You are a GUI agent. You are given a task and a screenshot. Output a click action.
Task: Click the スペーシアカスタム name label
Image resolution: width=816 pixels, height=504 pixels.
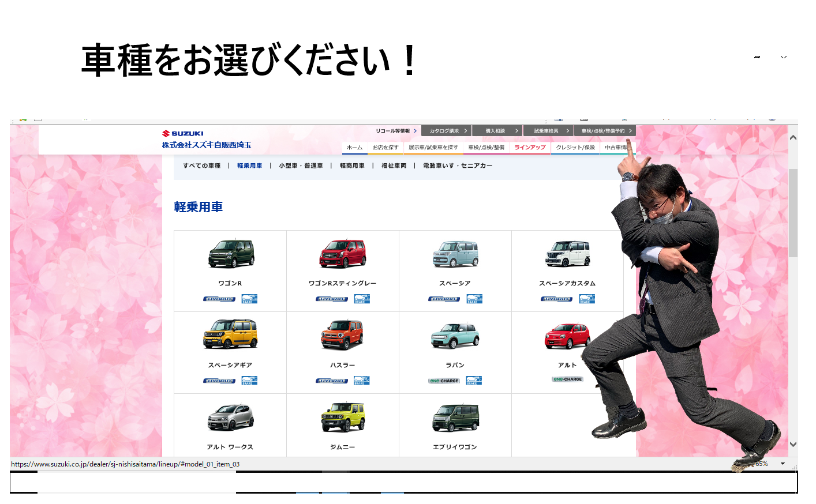coord(567,283)
